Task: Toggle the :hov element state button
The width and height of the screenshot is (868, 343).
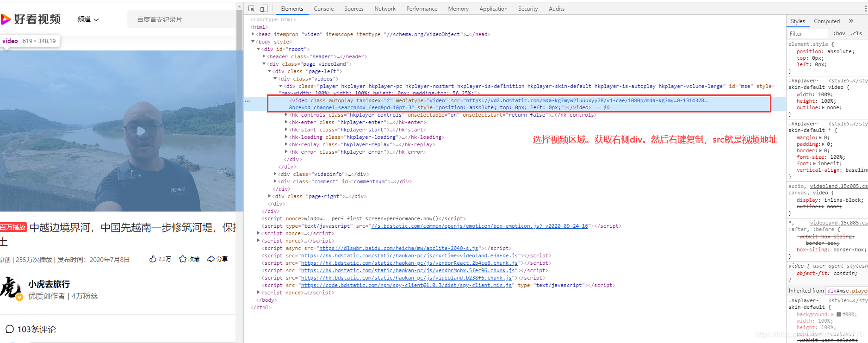Action: pyautogui.click(x=839, y=34)
